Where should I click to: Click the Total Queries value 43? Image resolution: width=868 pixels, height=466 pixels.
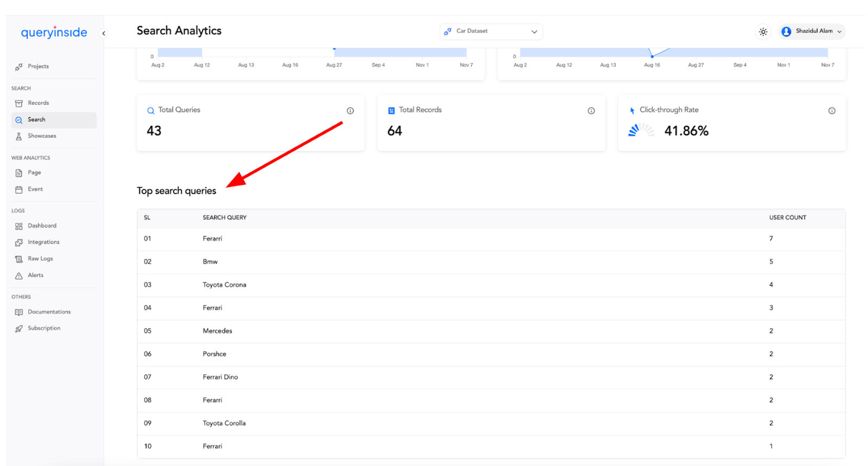click(x=154, y=131)
